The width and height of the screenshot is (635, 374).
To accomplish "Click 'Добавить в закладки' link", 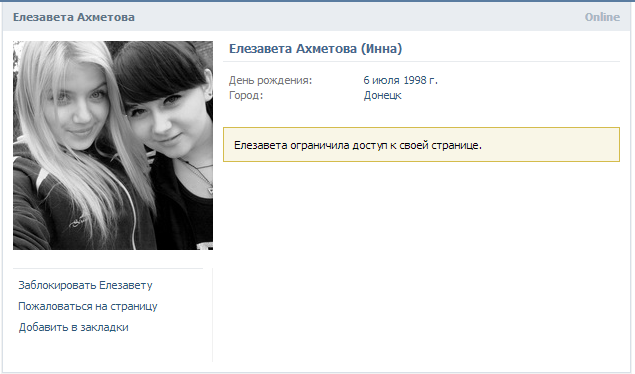I will coord(74,327).
